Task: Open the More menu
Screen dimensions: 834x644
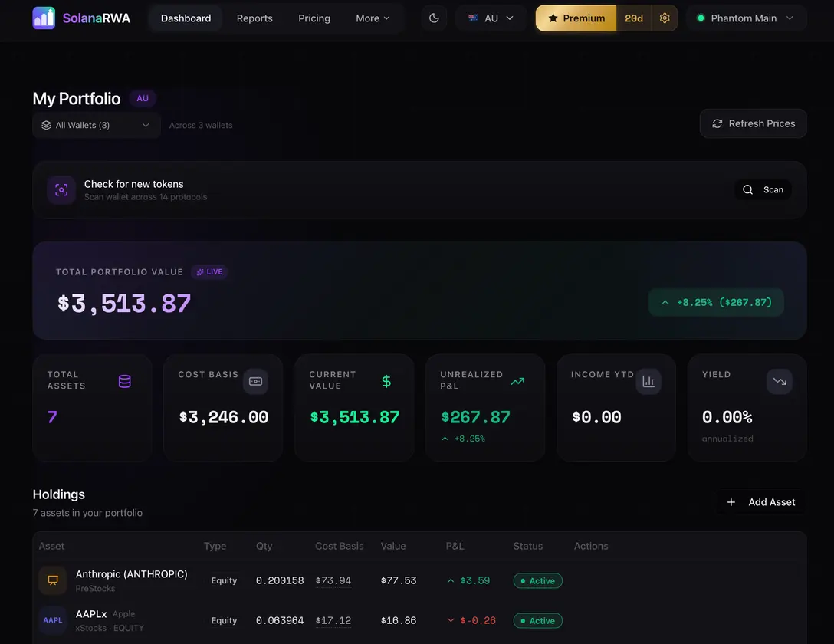Action: click(373, 18)
